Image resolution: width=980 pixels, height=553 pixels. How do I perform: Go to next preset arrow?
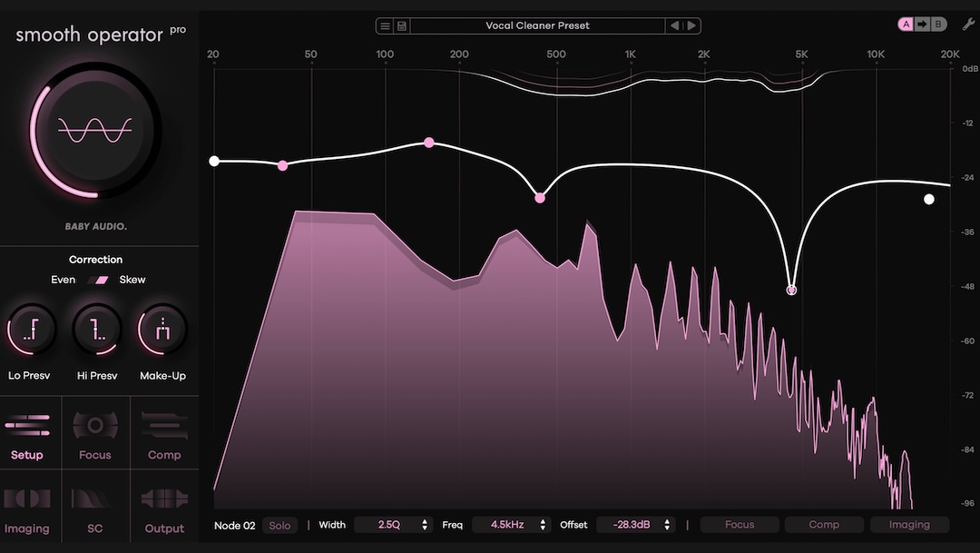pyautogui.click(x=691, y=25)
